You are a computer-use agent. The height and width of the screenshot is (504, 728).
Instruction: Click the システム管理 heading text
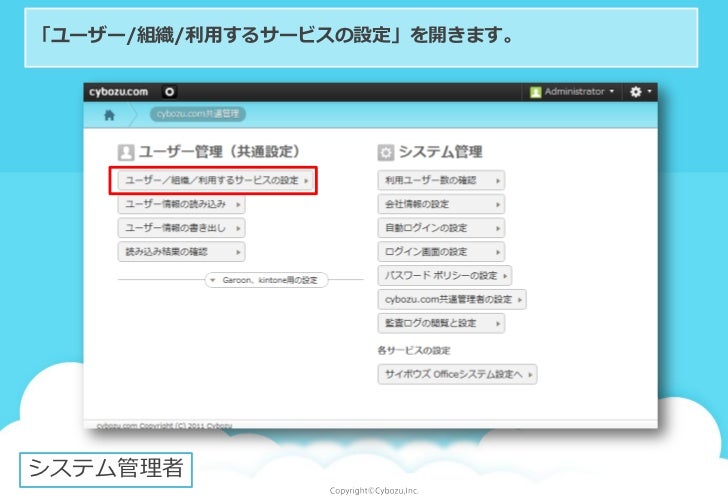coord(441,152)
